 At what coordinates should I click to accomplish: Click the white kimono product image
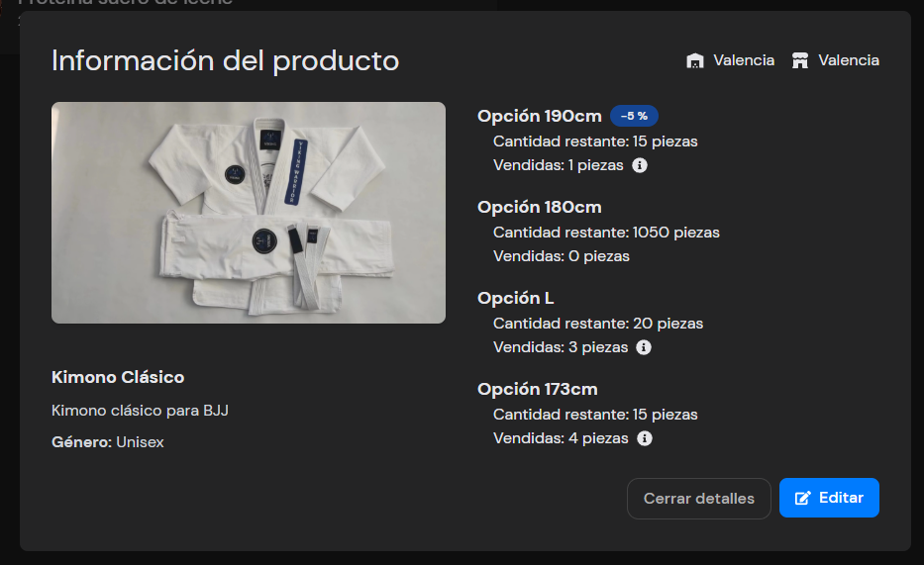coord(249,212)
